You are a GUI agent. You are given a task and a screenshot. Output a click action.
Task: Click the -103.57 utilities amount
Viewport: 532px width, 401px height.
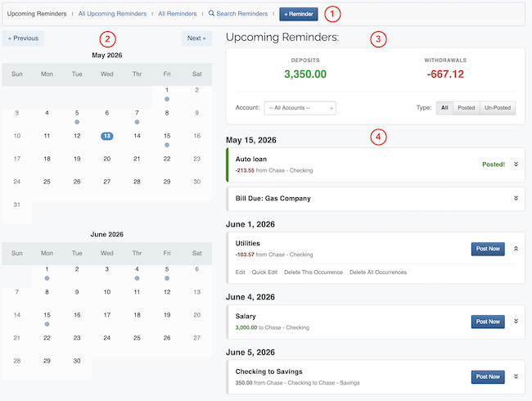[245, 255]
